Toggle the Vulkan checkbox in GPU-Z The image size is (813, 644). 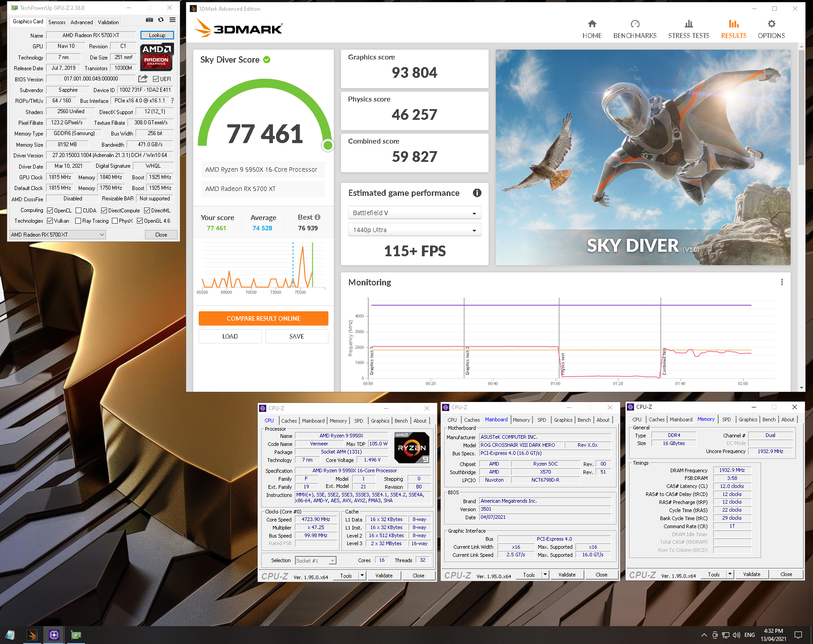coord(50,221)
